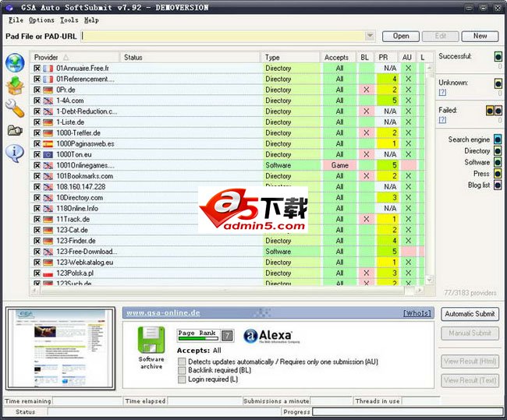Select the 123-Free-Download provider row

click(227, 252)
